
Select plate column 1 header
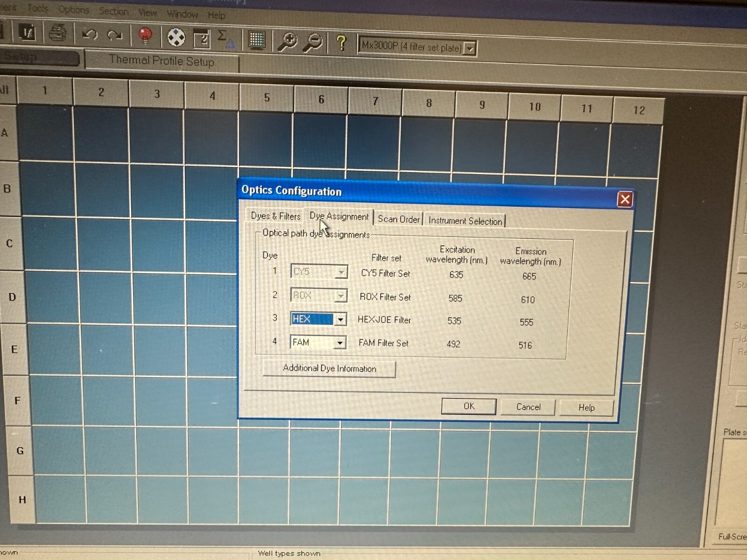point(45,90)
